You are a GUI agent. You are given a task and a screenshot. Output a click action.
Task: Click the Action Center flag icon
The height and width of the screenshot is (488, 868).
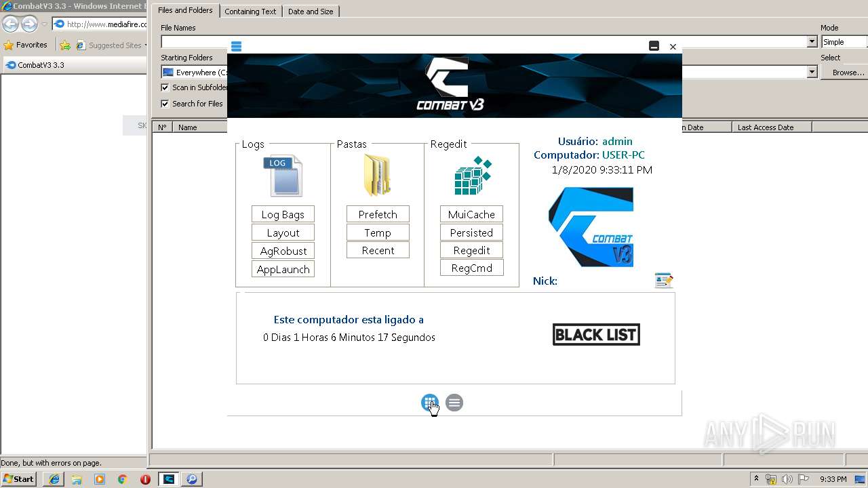tap(802, 479)
